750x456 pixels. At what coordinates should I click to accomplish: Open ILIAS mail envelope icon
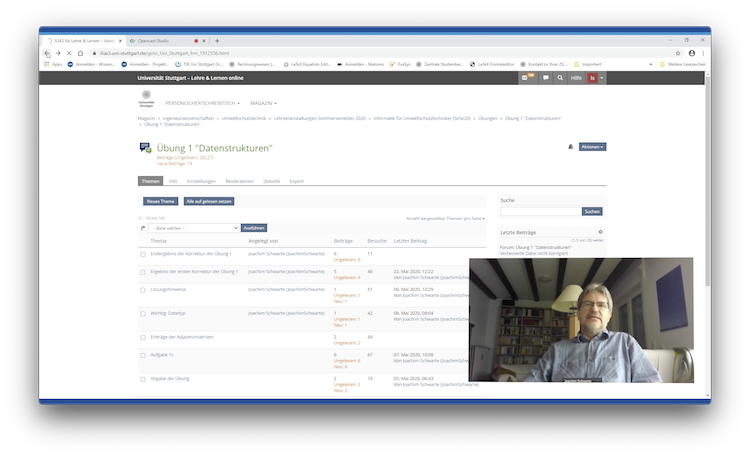pyautogui.click(x=527, y=78)
